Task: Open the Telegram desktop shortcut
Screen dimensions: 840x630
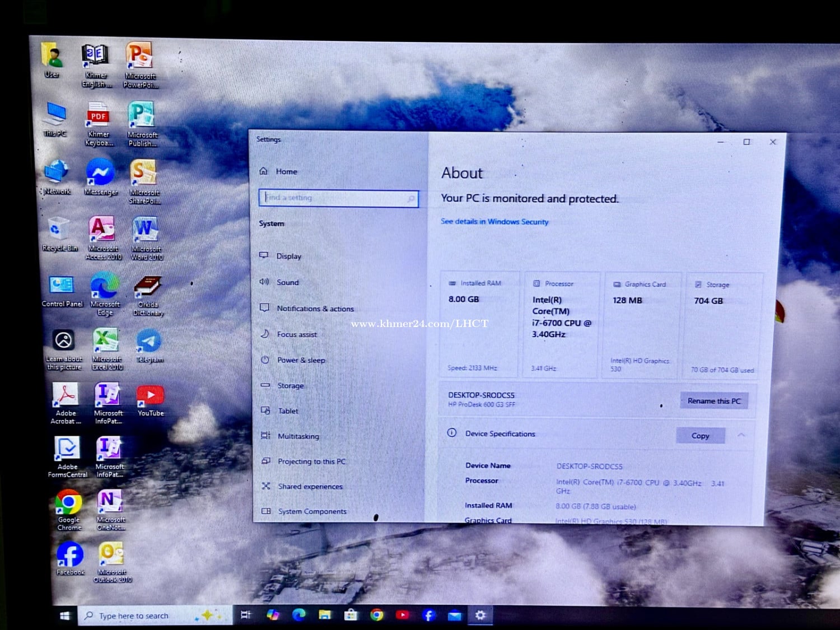Action: click(149, 342)
